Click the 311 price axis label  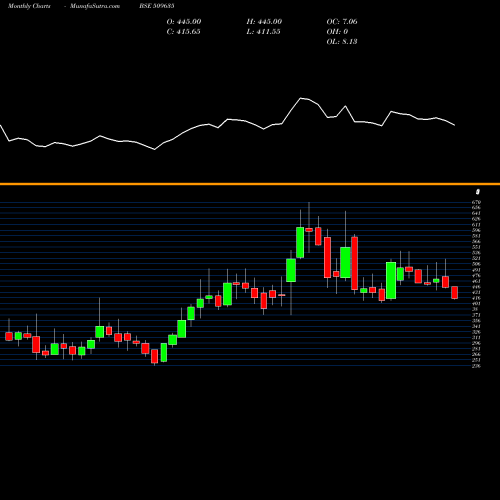coord(476,338)
